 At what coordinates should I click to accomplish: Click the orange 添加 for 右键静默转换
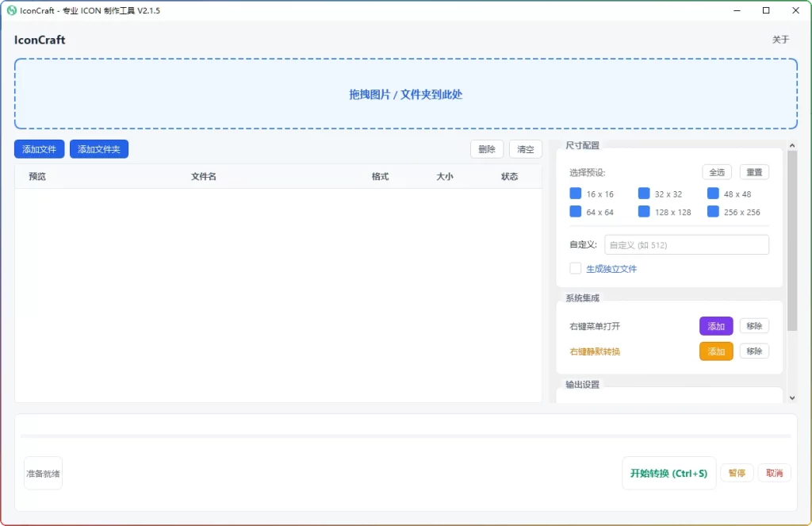(x=716, y=351)
